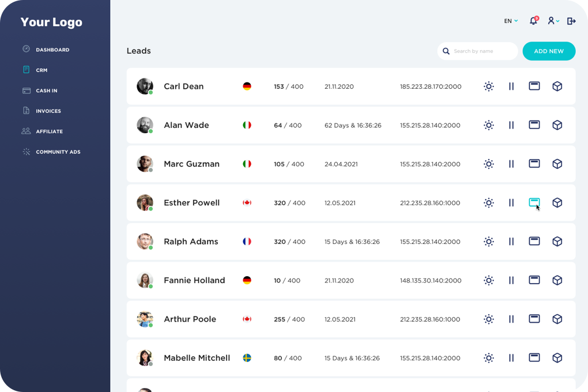Viewport: 588px width, 392px height.
Task: Open card icon for Carl Dean
Action: point(534,86)
